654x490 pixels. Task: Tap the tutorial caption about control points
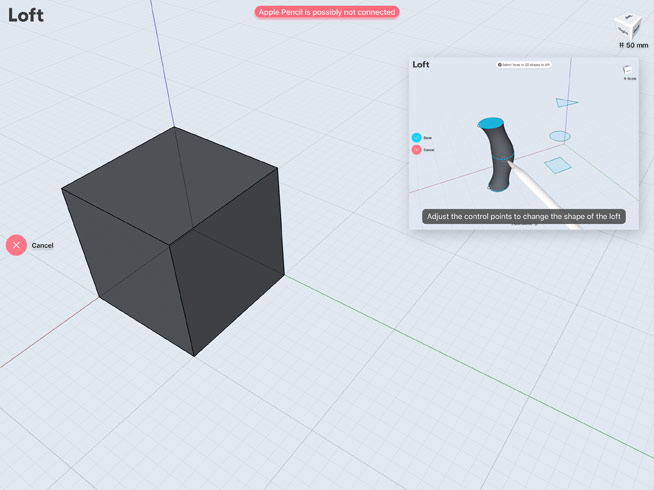(523, 216)
